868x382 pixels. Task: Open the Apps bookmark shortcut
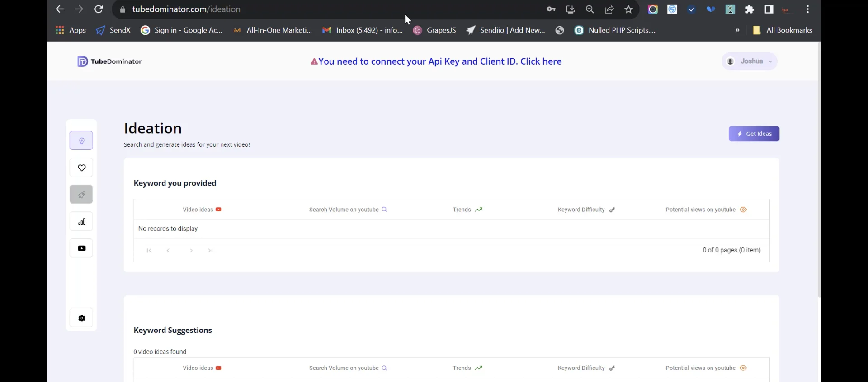click(x=71, y=30)
